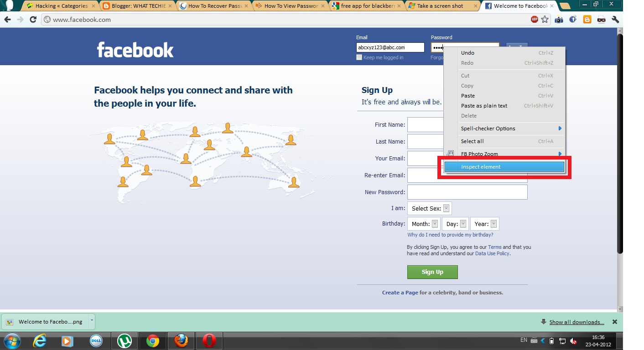Open the download item's dropdown arrow
The height and width of the screenshot is (350, 644).
91,320
